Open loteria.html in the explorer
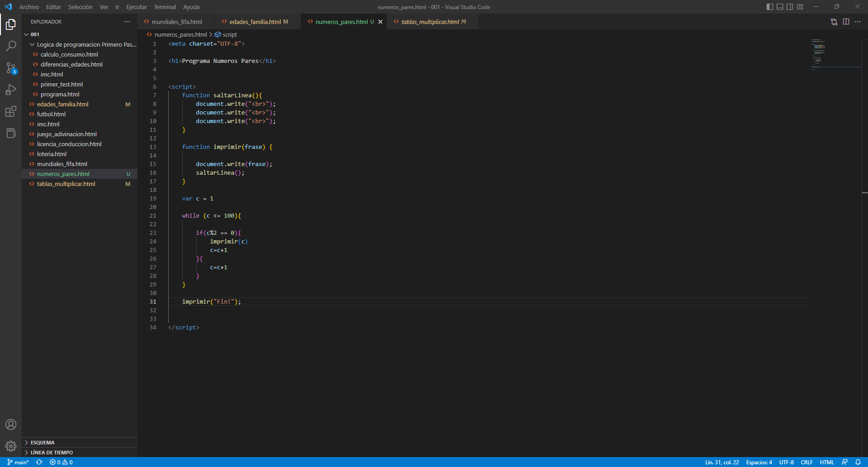 click(80, 154)
